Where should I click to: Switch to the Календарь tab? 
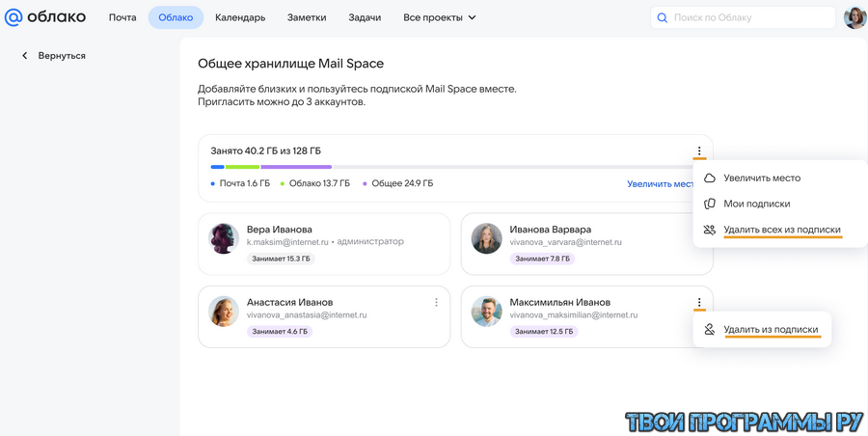click(x=240, y=17)
